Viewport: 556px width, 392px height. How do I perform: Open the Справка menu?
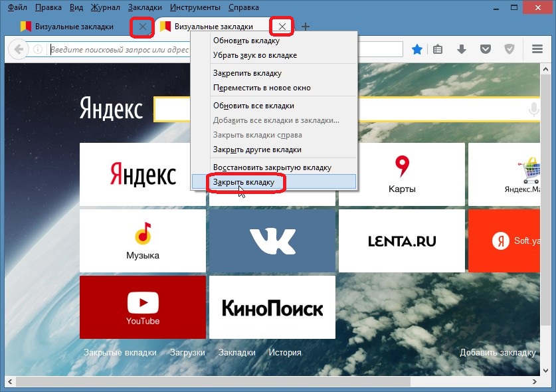pos(244,7)
